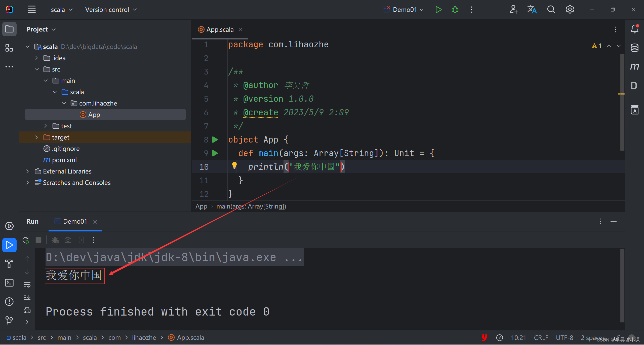The width and height of the screenshot is (644, 345).
Task: Close the Demo01 run tab
Action: click(x=95, y=222)
